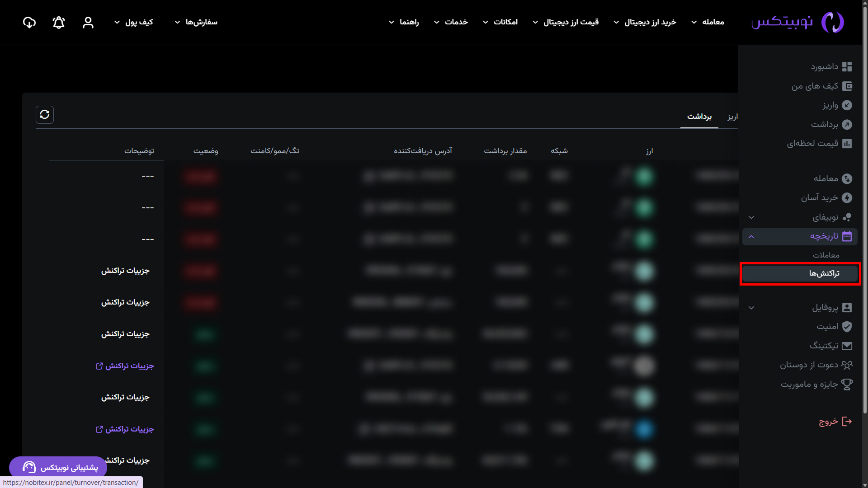Viewport: 868px width, 488px height.
Task: Open the سفارش‌ها dropdown menu
Action: [x=196, y=22]
